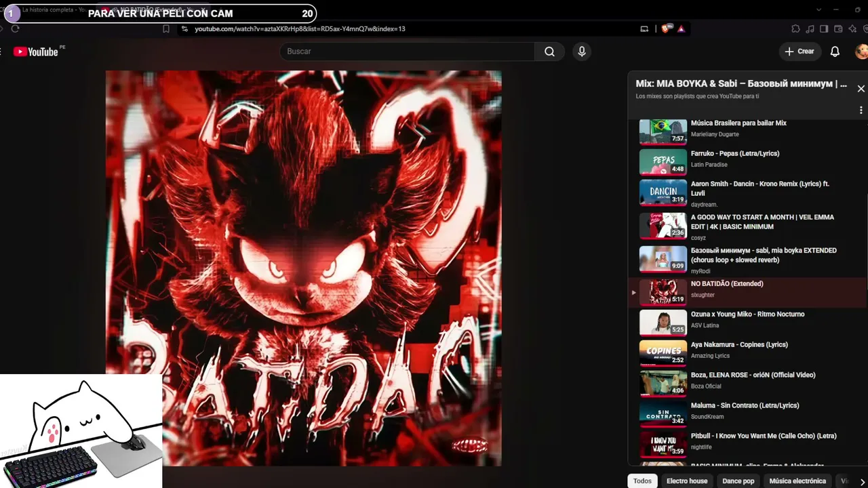Open the Brave Shields lion icon
Screen dimensions: 868x488
point(665,28)
